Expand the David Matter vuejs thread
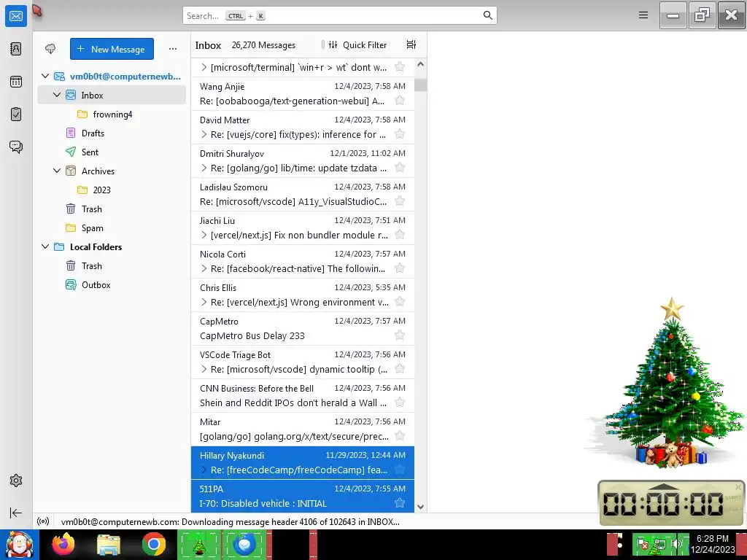Screen dimensions: 747x560 204,135
